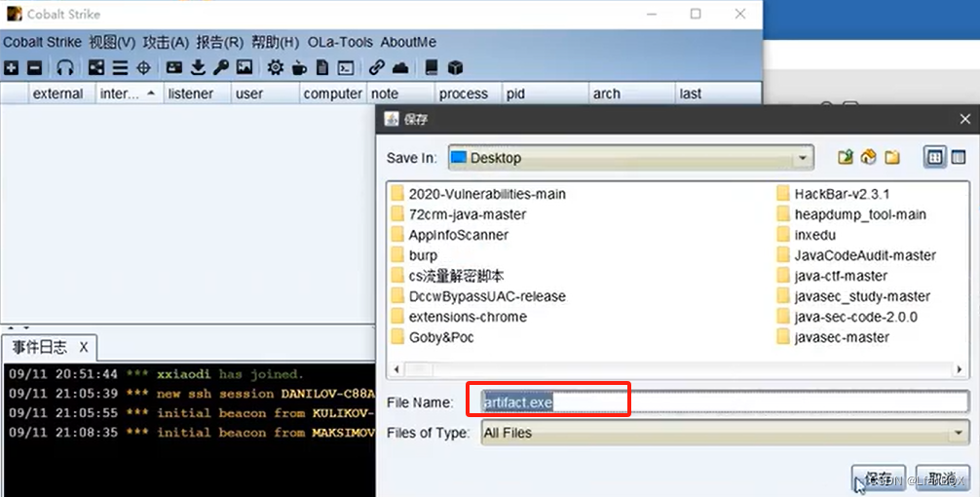The image size is (980, 497).
Task: Switch to session table view (three lines icon)
Action: 120,67
